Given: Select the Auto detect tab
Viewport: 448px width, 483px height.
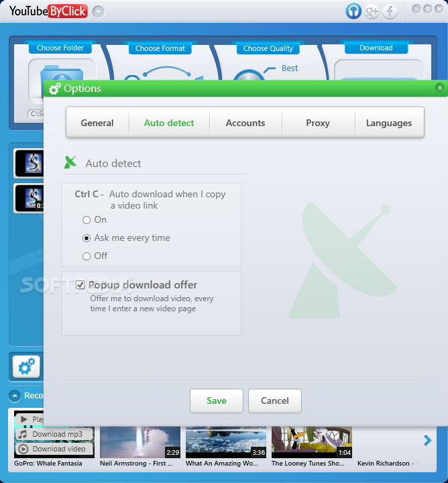Looking at the screenshot, I should click(x=169, y=123).
